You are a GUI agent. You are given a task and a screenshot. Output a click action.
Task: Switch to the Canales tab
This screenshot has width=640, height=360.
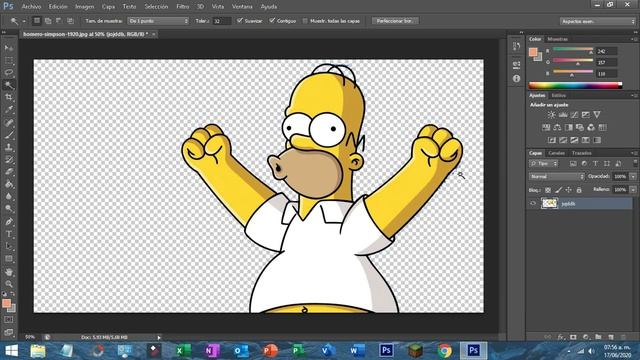556,153
